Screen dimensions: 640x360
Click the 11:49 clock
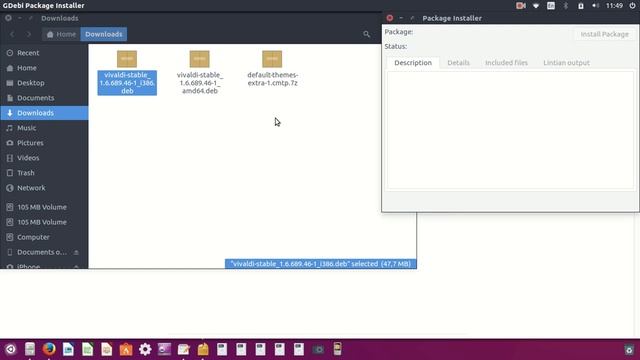(614, 6)
